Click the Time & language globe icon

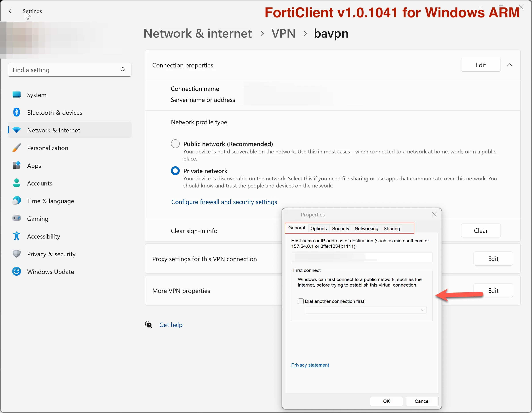point(17,201)
